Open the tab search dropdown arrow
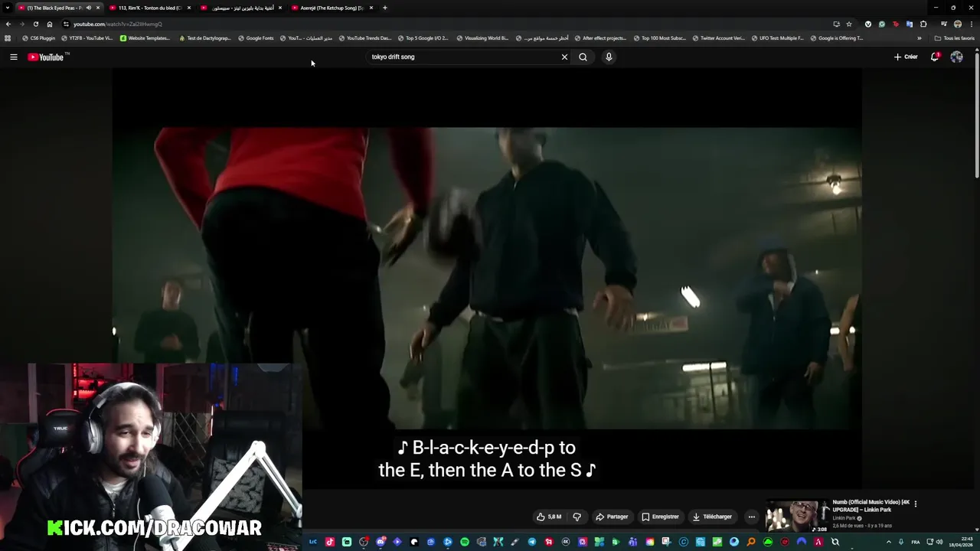 point(8,8)
